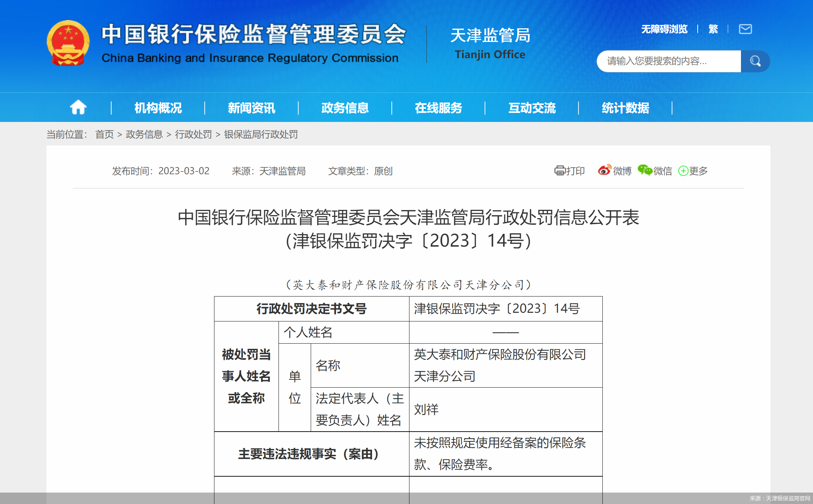Click the 机构概况 navigation item
This screenshot has width=813, height=504.
(x=158, y=108)
